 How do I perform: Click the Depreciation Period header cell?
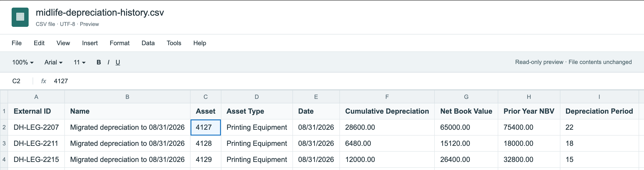coord(599,111)
